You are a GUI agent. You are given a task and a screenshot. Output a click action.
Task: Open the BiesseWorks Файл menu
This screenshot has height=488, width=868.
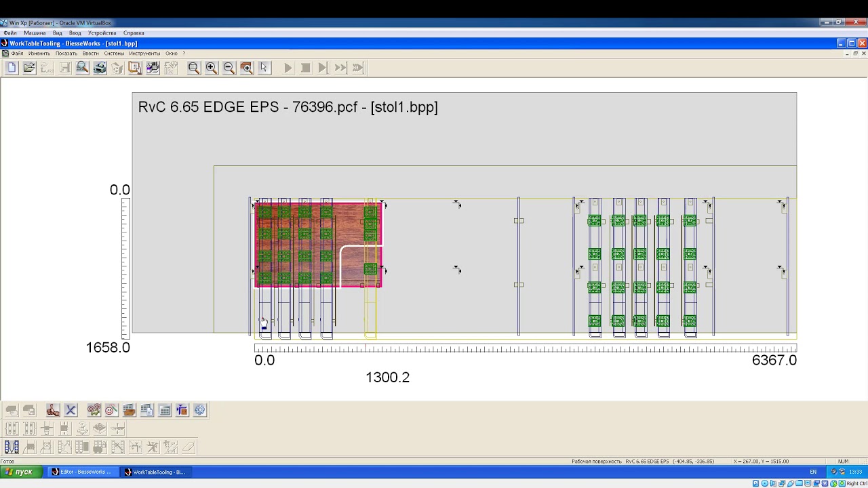point(18,54)
